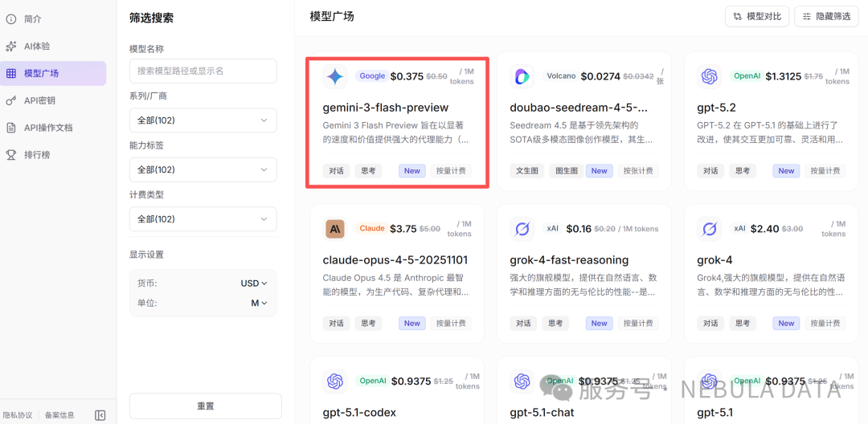Click the 思考 tag on gpt-5.2 card
The height and width of the screenshot is (424, 868).
743,171
